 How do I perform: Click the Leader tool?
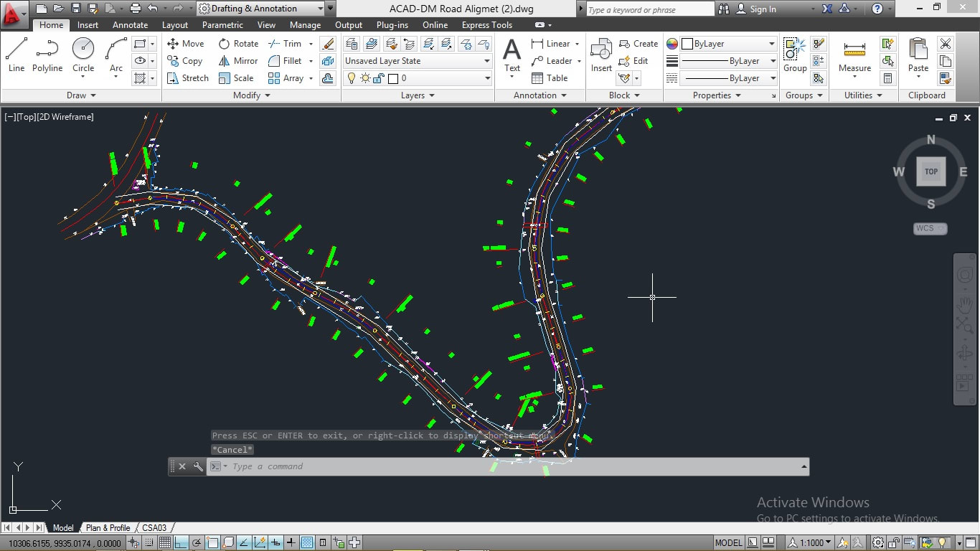pyautogui.click(x=552, y=61)
